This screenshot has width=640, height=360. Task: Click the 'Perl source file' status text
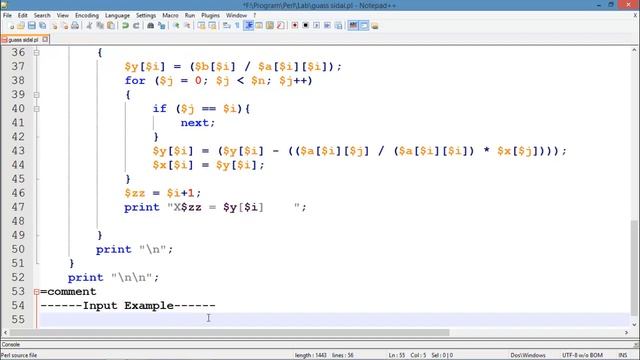point(19,355)
